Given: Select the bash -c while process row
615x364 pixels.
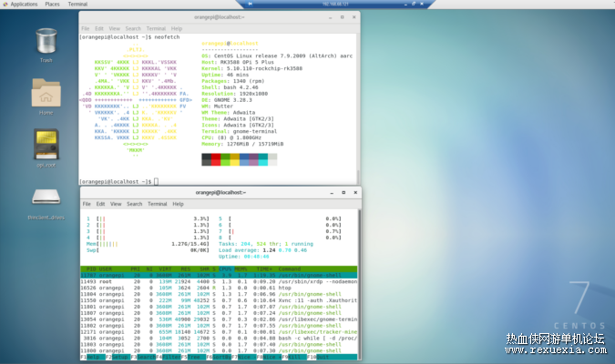Looking at the screenshot, I should [219, 339].
